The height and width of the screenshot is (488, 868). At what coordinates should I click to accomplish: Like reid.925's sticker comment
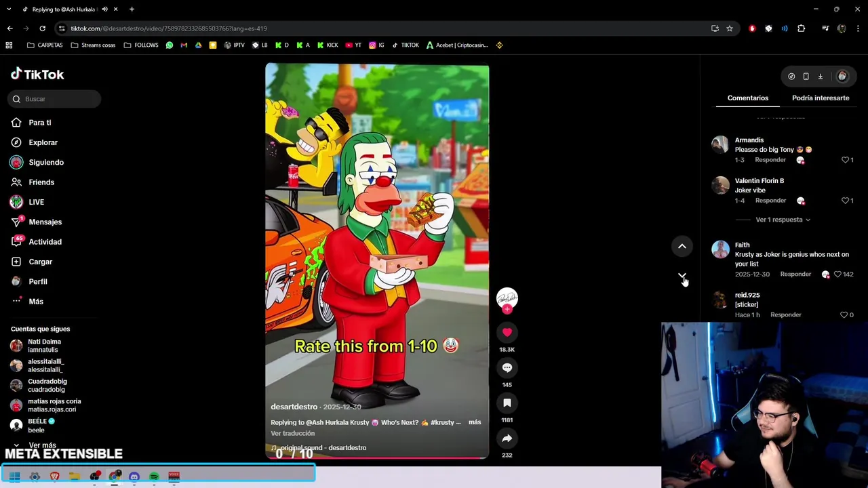[844, 315]
